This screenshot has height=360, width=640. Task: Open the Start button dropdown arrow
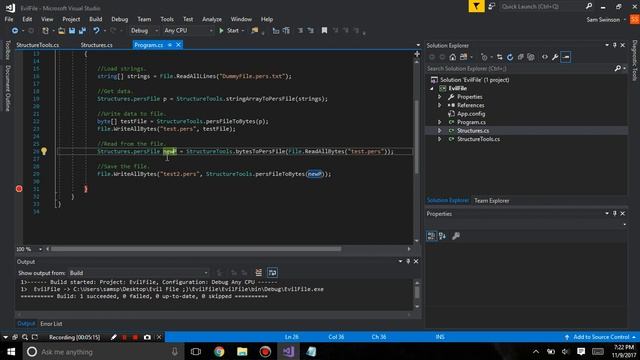click(243, 31)
